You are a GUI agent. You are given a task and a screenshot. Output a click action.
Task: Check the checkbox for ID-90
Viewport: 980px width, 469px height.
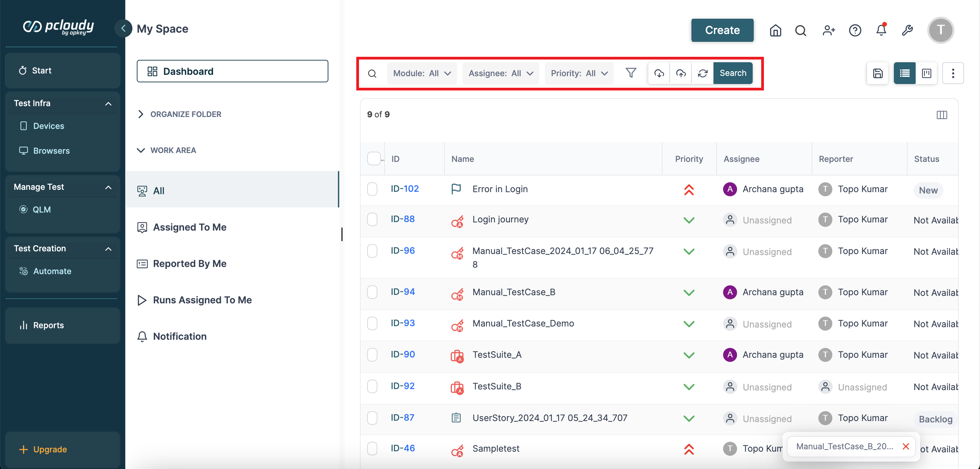[372, 354]
